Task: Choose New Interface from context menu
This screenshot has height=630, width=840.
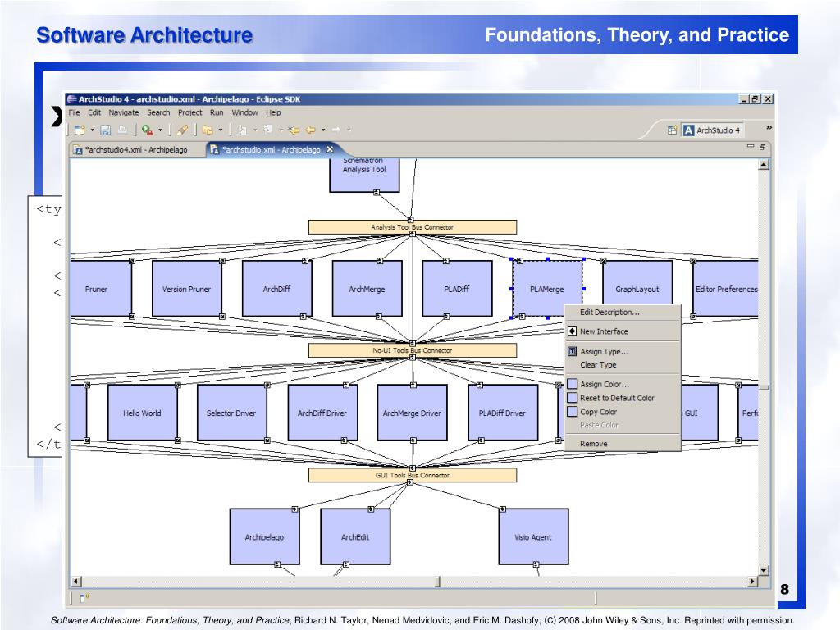Action: [x=623, y=331]
